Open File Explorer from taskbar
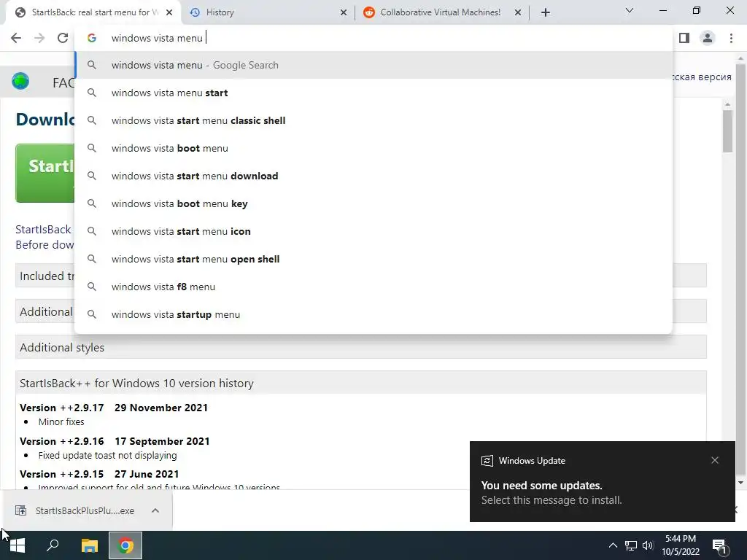The height and width of the screenshot is (560, 747). pyautogui.click(x=89, y=545)
